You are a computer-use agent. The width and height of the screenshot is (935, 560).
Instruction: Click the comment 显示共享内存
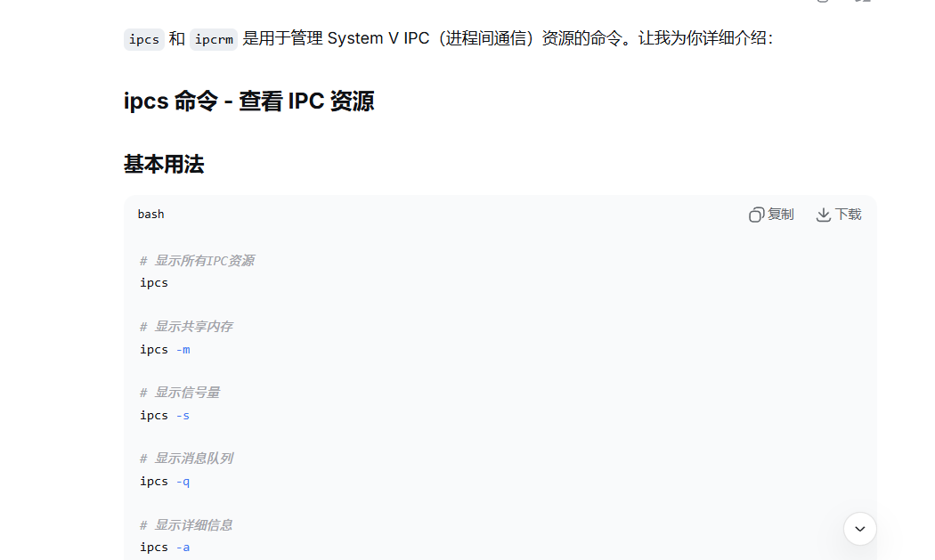pos(187,326)
